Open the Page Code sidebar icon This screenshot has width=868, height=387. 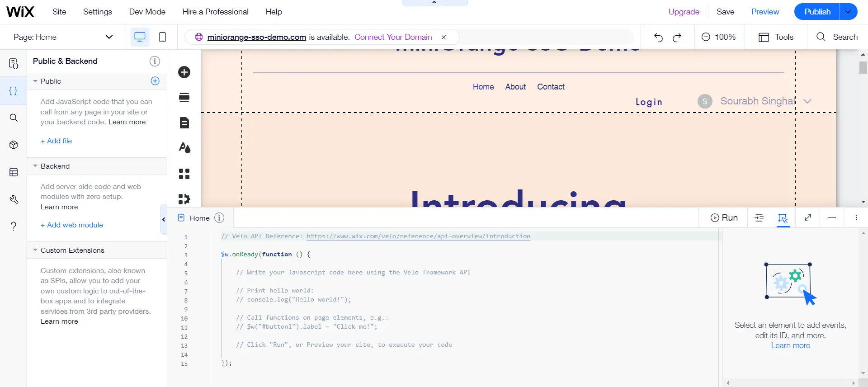pyautogui.click(x=14, y=63)
